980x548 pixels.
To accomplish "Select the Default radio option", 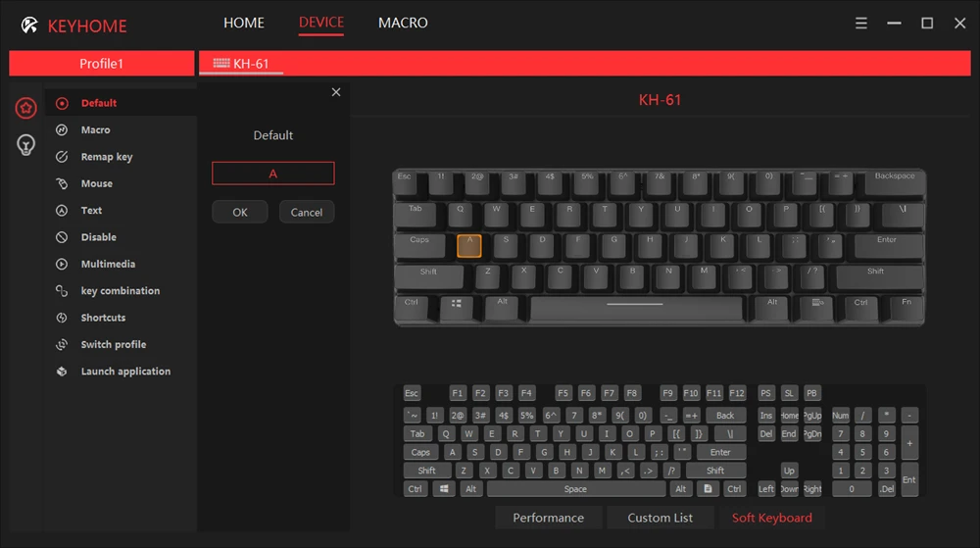I will point(61,103).
